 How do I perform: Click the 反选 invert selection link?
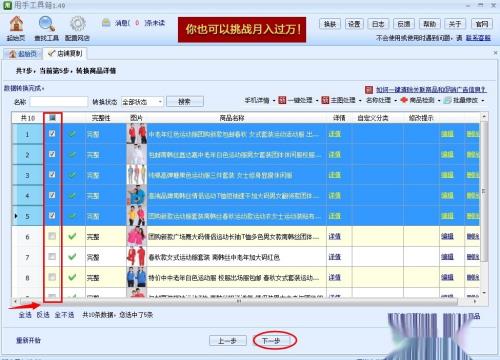coord(43,315)
